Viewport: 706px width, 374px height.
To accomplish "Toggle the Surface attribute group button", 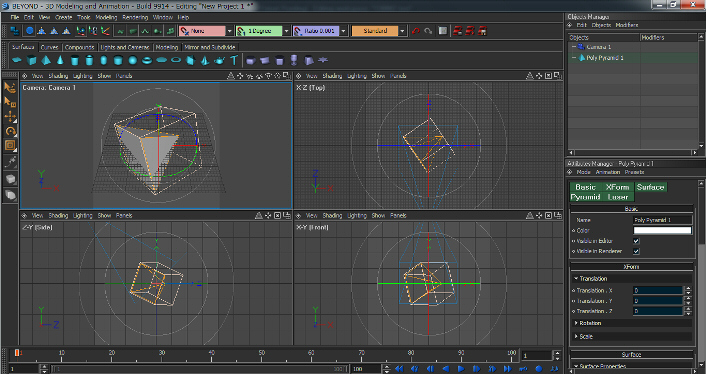I will tap(650, 187).
